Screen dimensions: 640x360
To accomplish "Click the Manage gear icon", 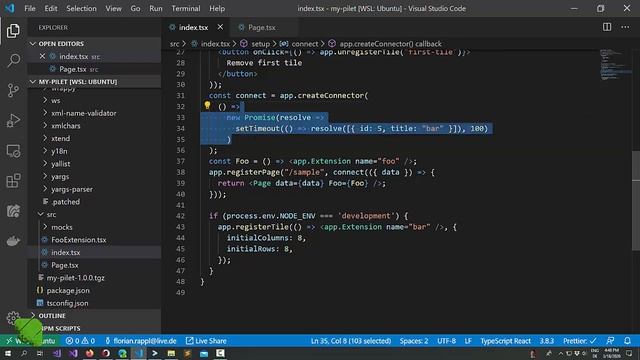I will click(x=13, y=318).
